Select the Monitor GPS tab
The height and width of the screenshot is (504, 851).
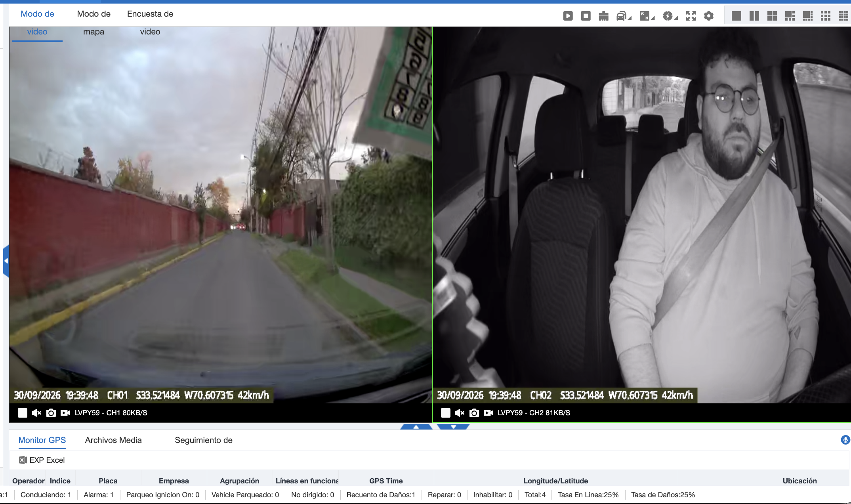pos(42,440)
